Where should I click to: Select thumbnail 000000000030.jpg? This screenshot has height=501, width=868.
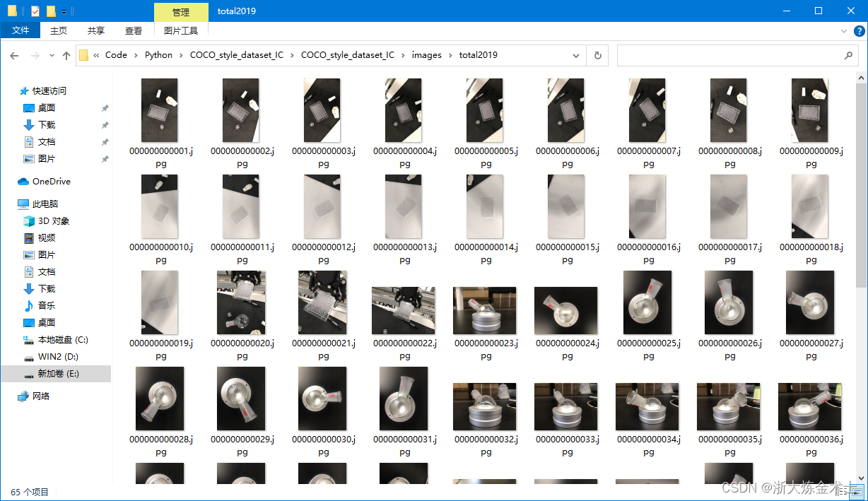[x=322, y=399]
